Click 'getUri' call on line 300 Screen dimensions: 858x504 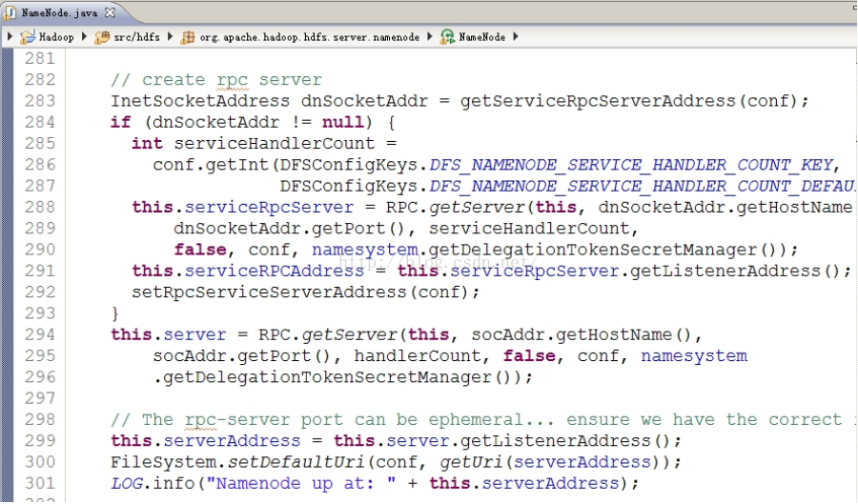coord(471,462)
